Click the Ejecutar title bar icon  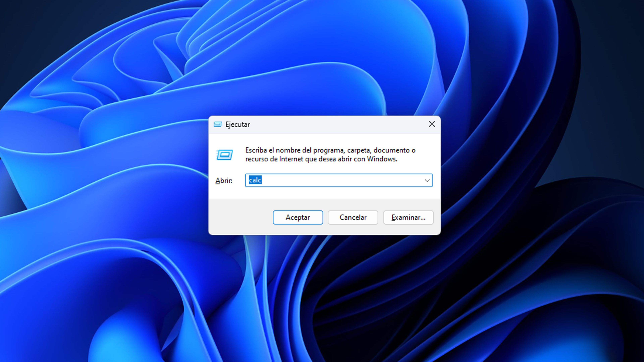218,124
